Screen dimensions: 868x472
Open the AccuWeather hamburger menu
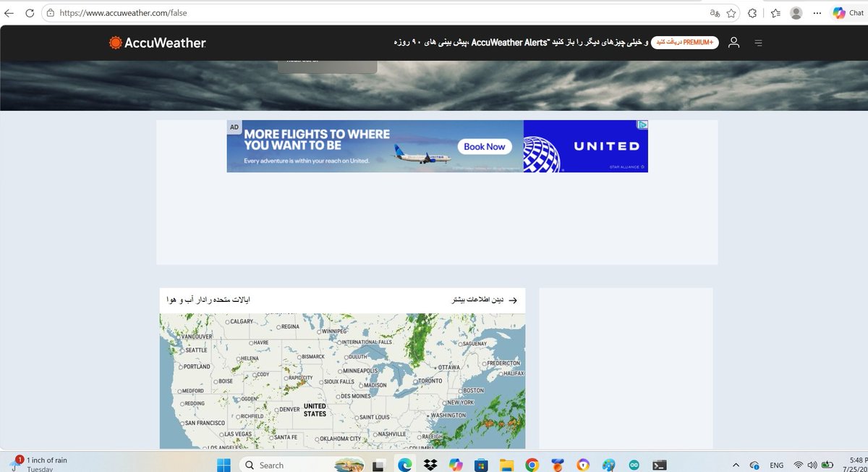pyautogui.click(x=758, y=43)
